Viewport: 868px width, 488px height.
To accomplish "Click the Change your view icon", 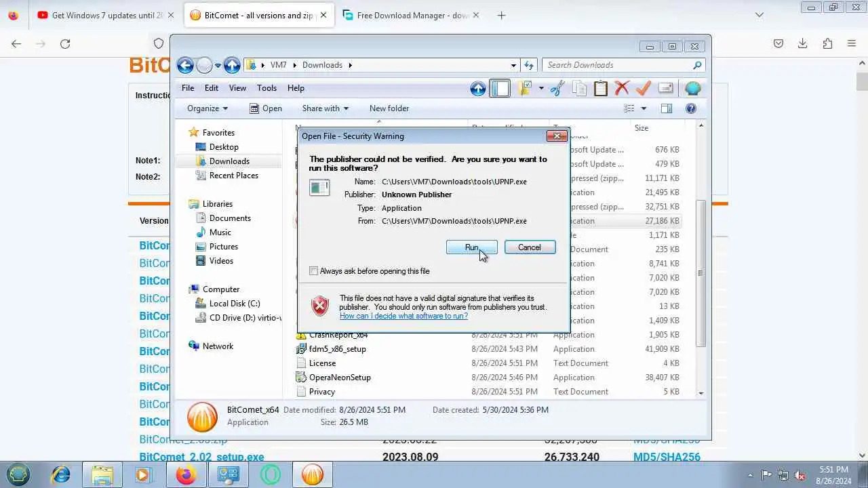I will (629, 108).
